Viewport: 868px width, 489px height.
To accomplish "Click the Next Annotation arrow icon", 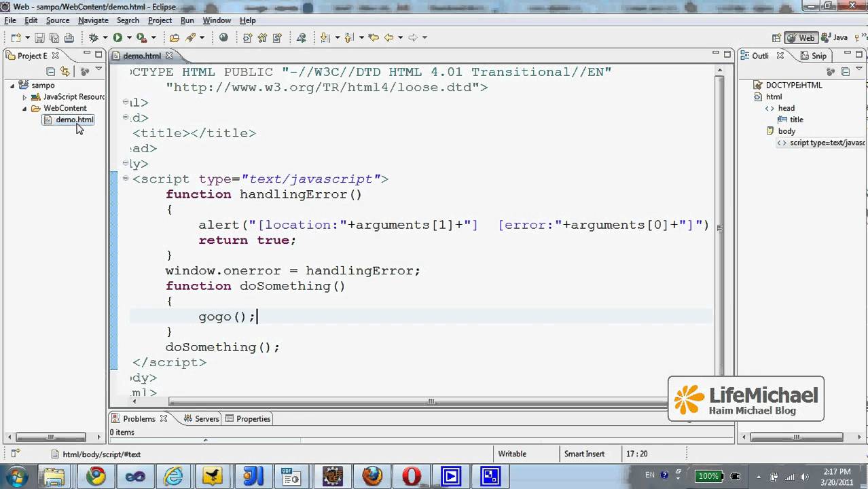I will [x=325, y=38].
